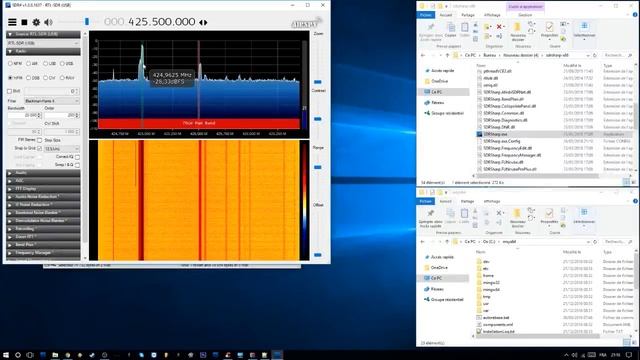Expand the Band Plan panel
The width and height of the screenshot is (640, 360).
coord(43,244)
